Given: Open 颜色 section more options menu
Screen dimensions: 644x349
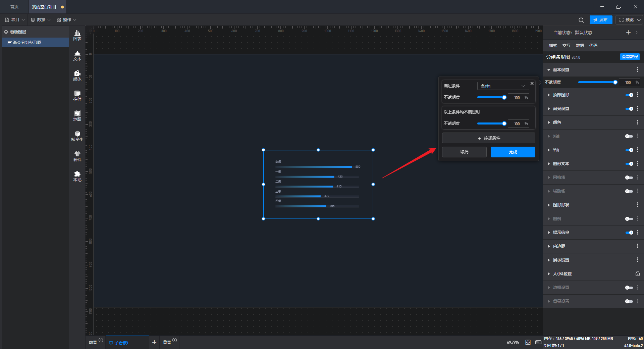Looking at the screenshot, I should [x=637, y=122].
